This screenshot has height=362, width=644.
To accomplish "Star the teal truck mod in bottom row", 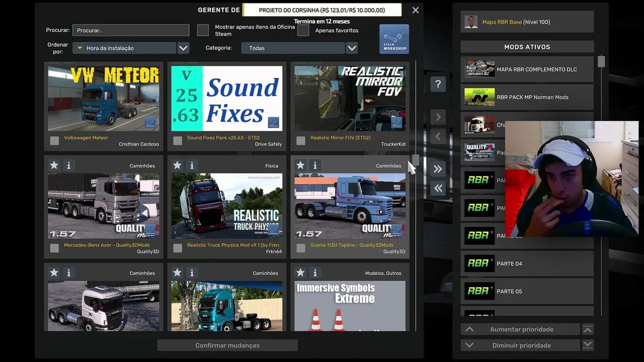I will [x=177, y=273].
